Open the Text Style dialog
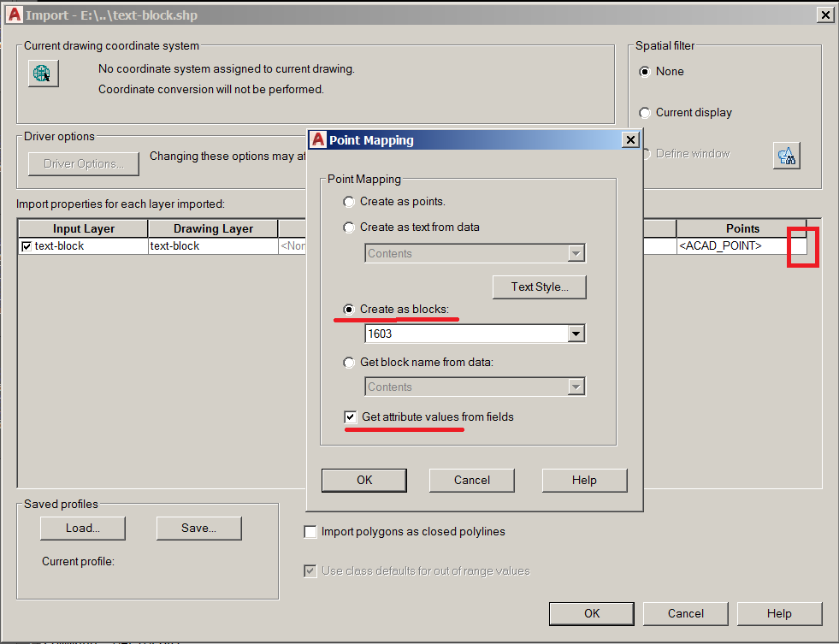The width and height of the screenshot is (839, 644). click(x=539, y=287)
